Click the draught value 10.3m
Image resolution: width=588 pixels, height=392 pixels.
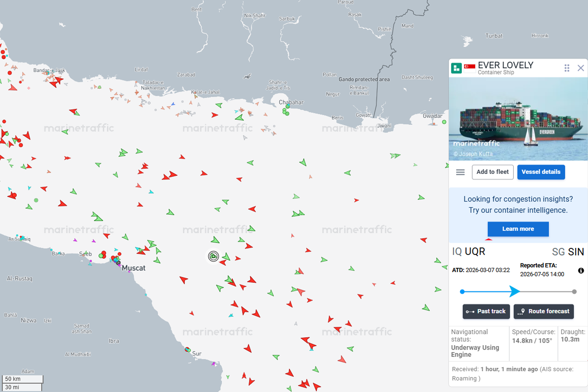click(570, 339)
